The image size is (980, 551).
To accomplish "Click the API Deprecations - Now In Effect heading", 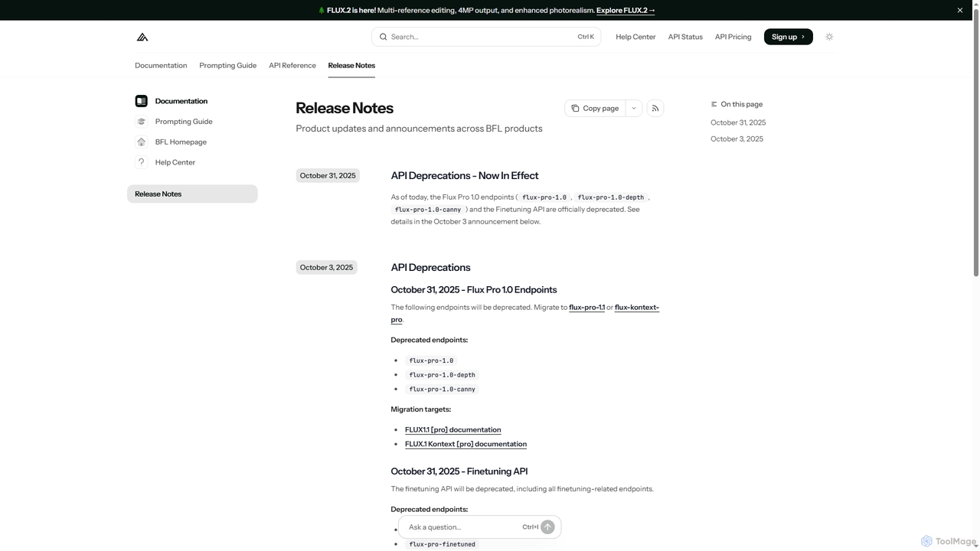I will [465, 175].
